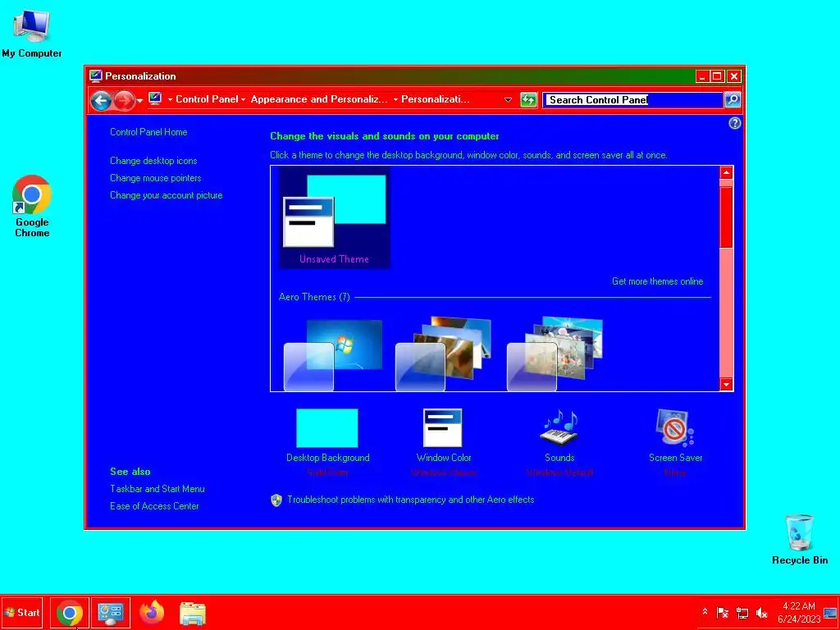Open Taskbar and Start Menu link
The width and height of the screenshot is (840, 630).
157,489
